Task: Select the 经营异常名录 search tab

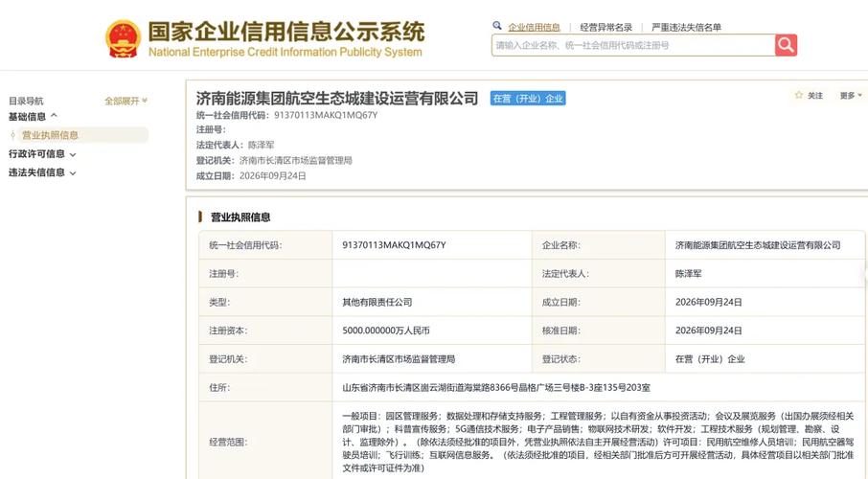Action: pos(605,27)
